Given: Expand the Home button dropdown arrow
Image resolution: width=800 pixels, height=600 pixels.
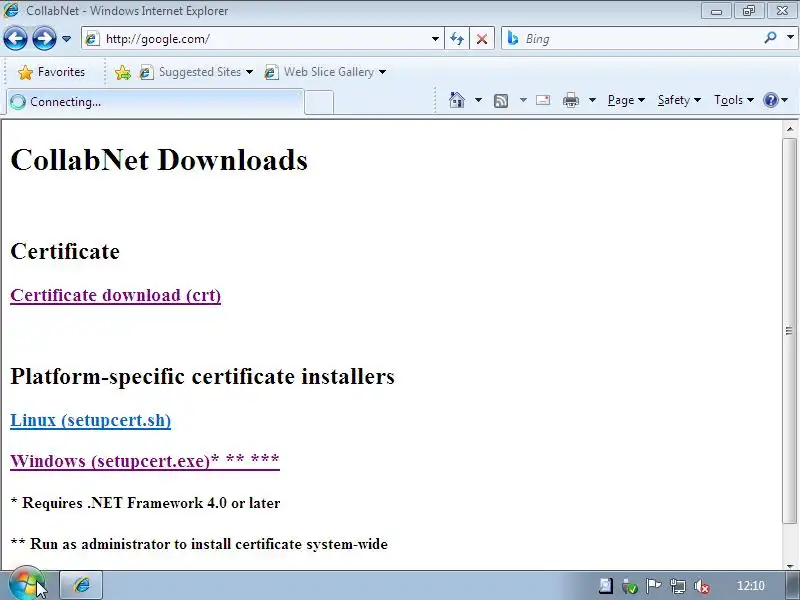Looking at the screenshot, I should (x=478, y=100).
